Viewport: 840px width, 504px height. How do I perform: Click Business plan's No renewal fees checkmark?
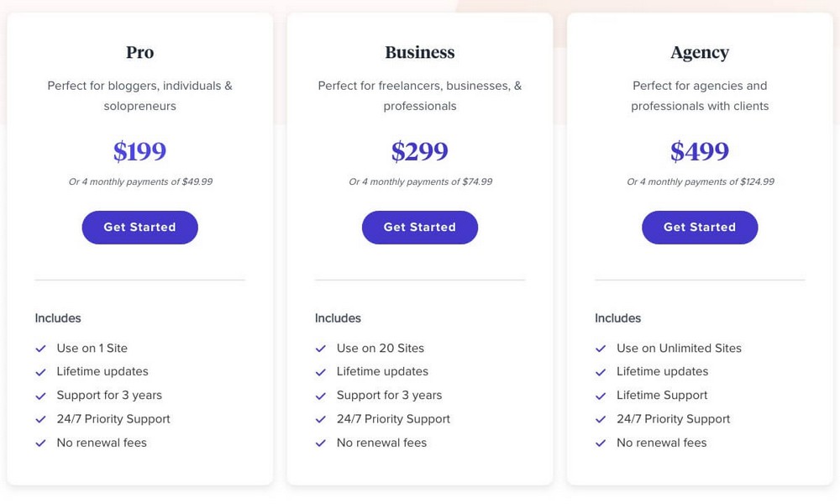(x=321, y=443)
